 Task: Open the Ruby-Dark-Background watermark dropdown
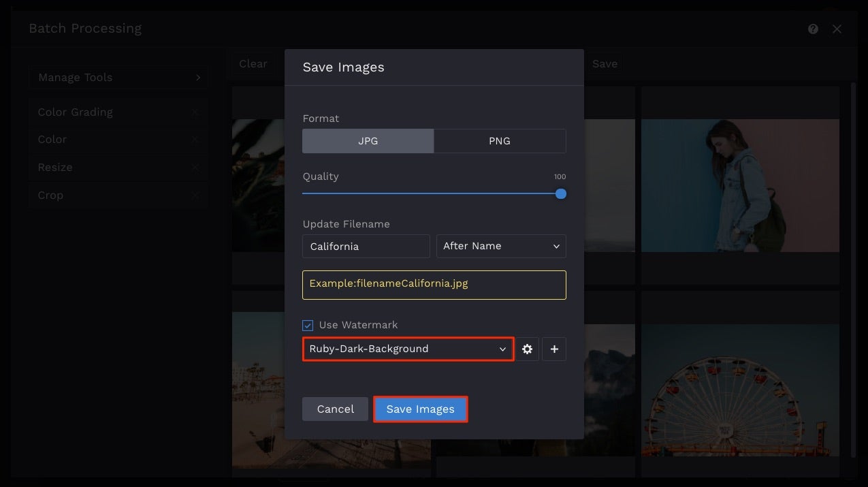click(x=408, y=349)
